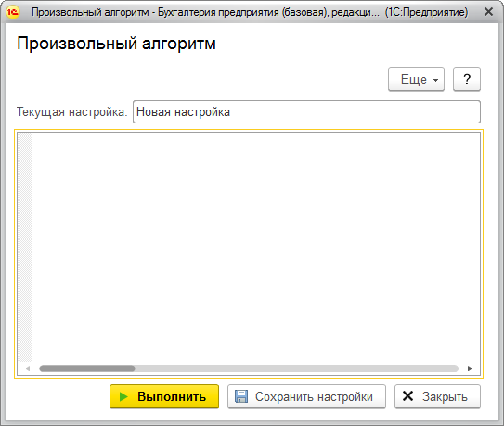
Task: Focus the Текущая настройка input field
Action: tap(306, 112)
